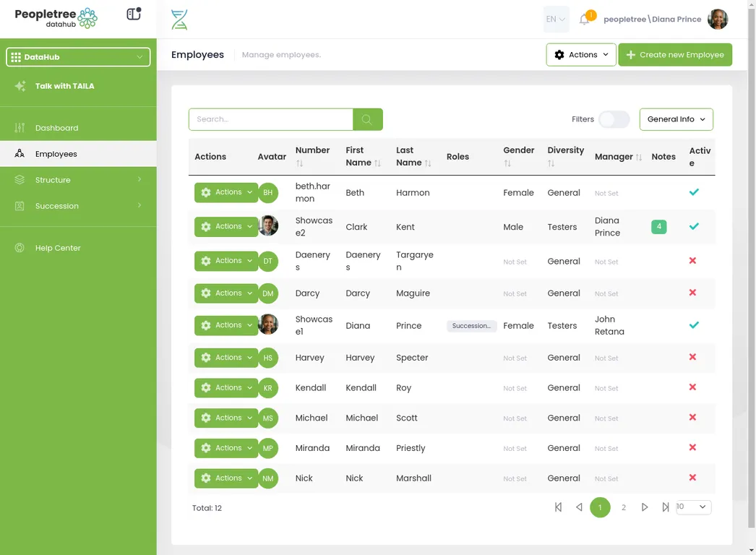Open the page size 10 dropdown
756x555 pixels.
(x=693, y=507)
